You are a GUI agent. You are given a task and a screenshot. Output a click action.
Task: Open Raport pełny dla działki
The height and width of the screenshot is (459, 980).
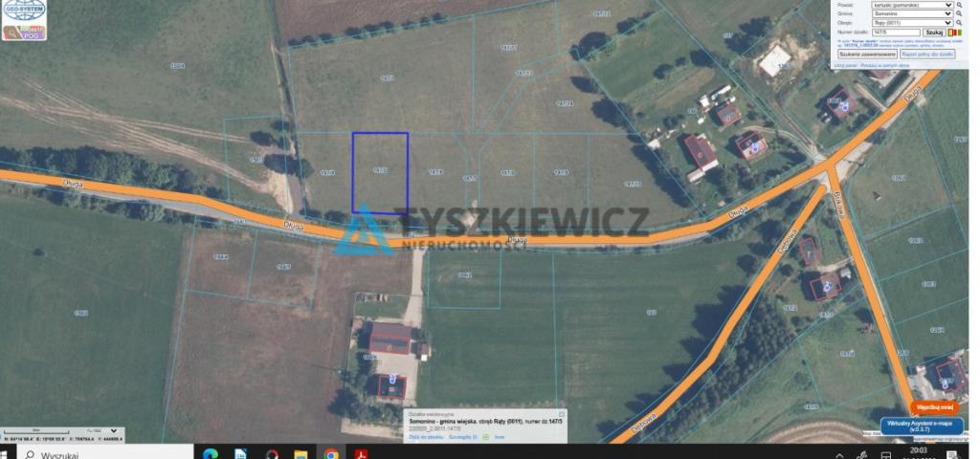point(927,55)
